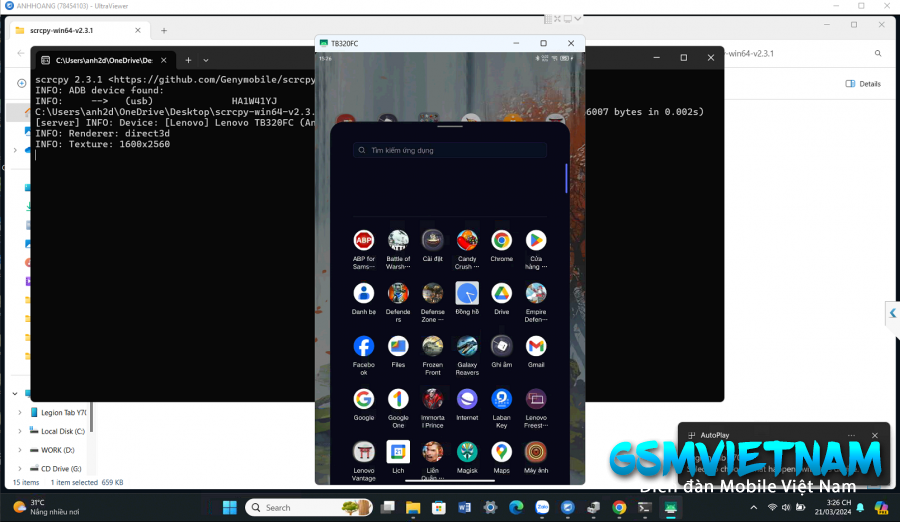This screenshot has width=900, height=522.
Task: Open AutoPlay notification options menu
Action: tap(852, 435)
